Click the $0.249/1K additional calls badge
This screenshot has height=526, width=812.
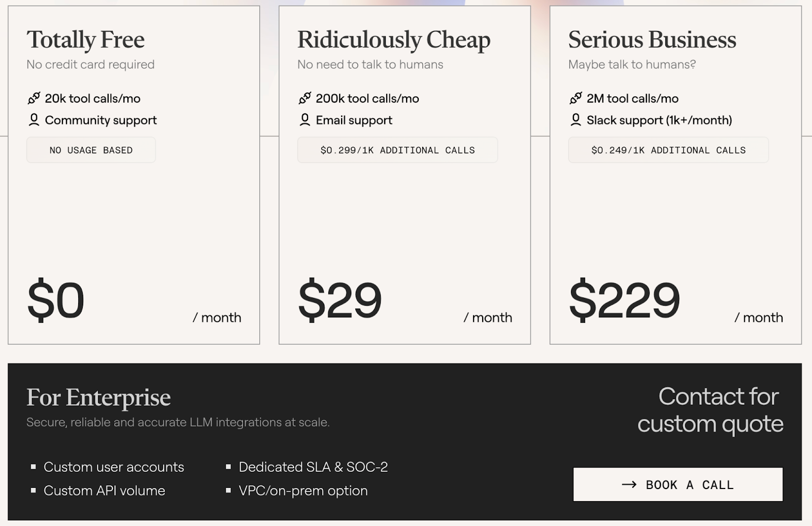pos(668,150)
